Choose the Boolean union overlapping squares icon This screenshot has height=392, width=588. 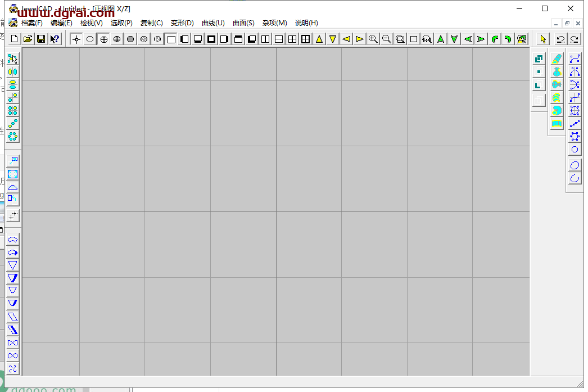(x=539, y=59)
